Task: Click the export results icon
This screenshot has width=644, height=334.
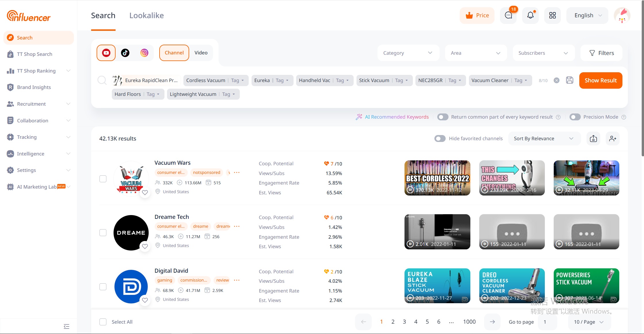Action: (593, 138)
